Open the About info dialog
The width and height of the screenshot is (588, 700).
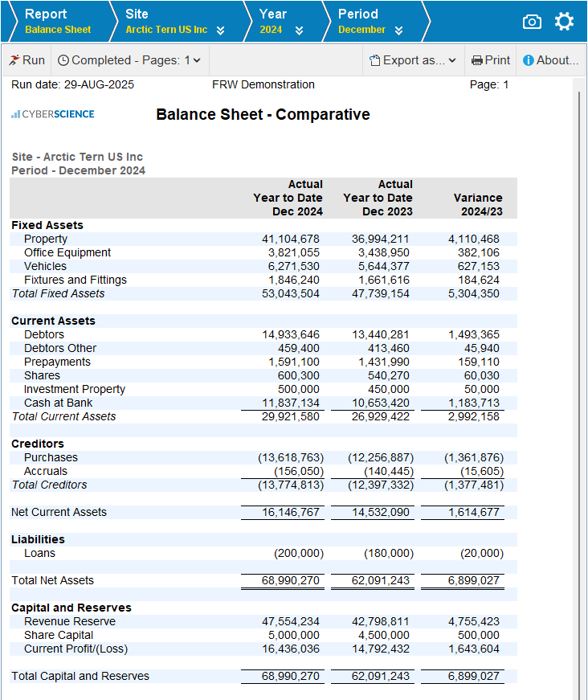(550, 60)
